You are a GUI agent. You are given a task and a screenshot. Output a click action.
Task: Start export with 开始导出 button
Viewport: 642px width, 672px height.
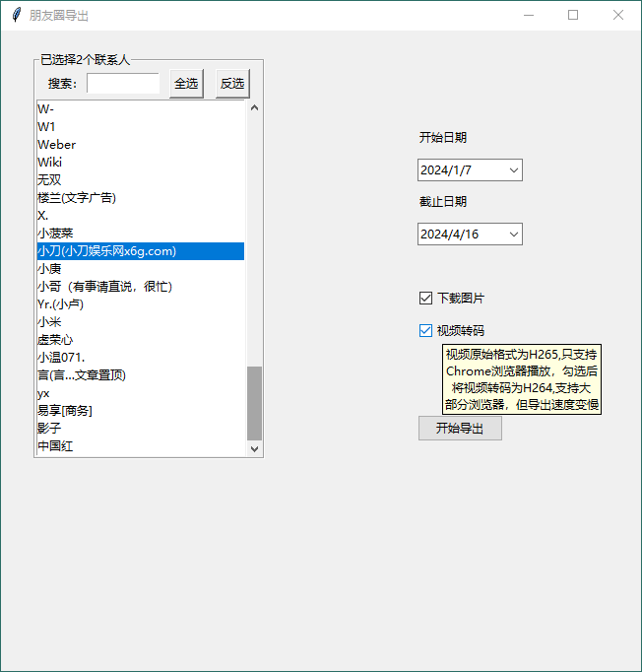click(x=460, y=429)
